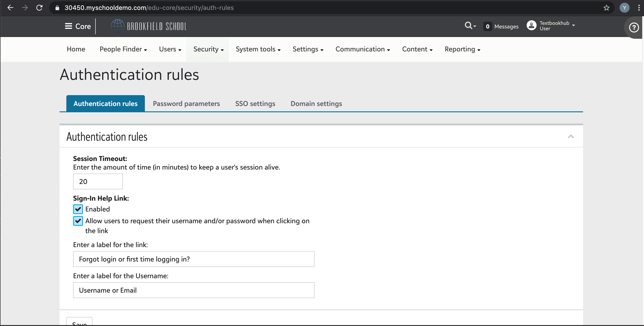This screenshot has height=326, width=644.
Task: Uncheck the Enabled sign-in help checkbox
Action: pos(78,209)
